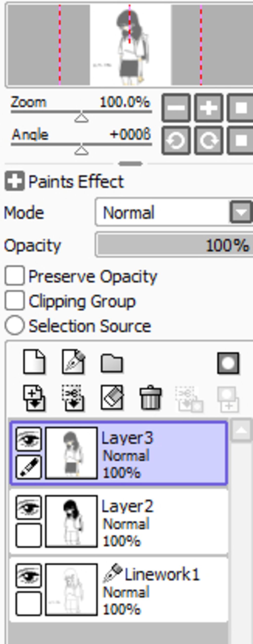The image size is (253, 644).
Task: Add a new layer mask
Action: pos(228,363)
